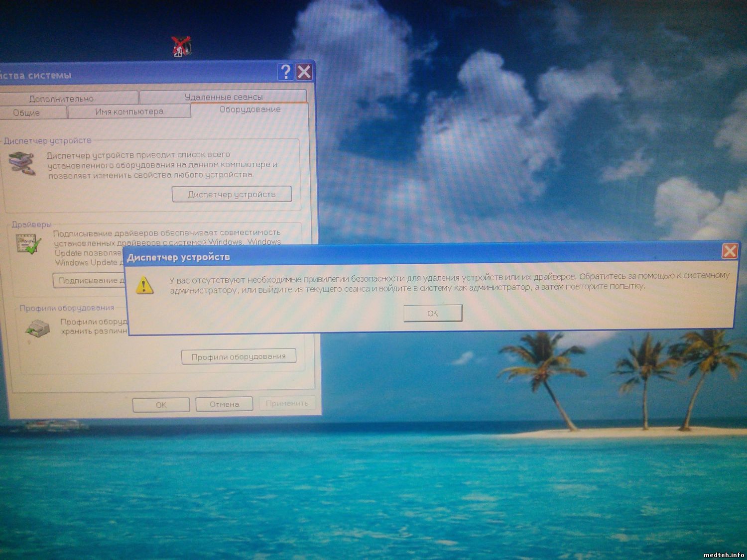The height and width of the screenshot is (560, 747).
Task: Click the Оборудование tab
Action: tap(250, 110)
